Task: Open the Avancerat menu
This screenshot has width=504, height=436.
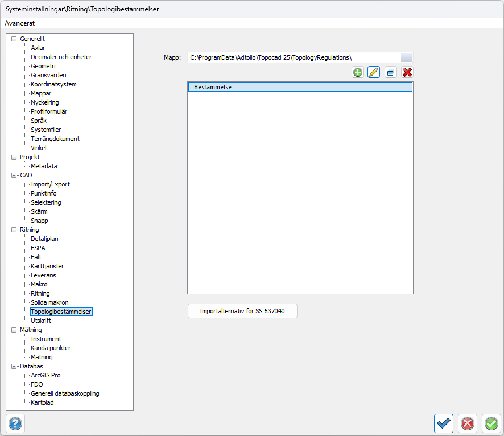Action: [20, 23]
